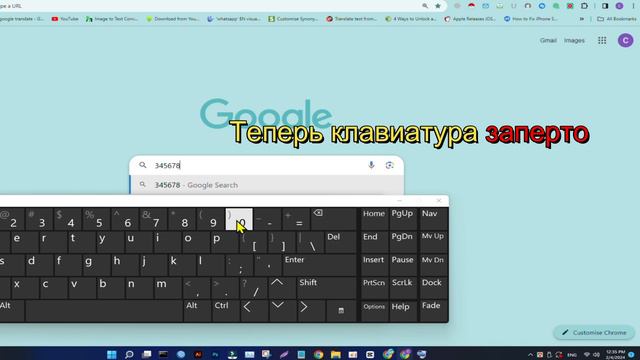Viewport: 640px width, 360px height.
Task: Toggle the Shift key on the on-screen keyboard
Action: (327, 287)
